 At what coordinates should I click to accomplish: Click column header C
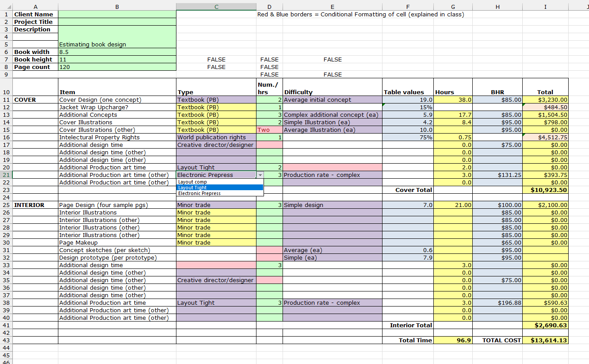click(216, 6)
